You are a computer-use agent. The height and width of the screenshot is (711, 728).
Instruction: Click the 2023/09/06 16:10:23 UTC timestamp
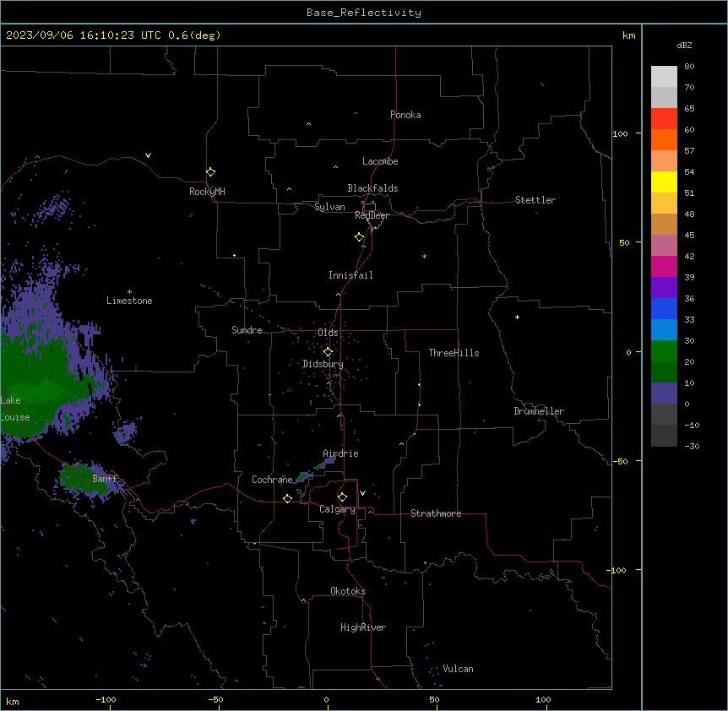[84, 35]
